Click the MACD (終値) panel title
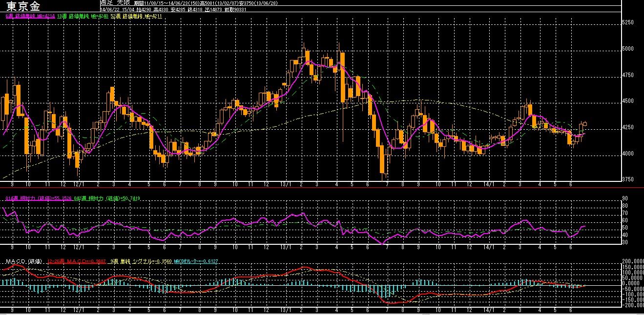 [24, 261]
